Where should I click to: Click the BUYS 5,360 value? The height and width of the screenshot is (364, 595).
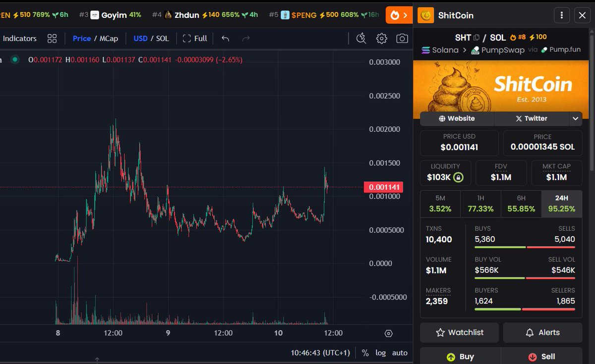coord(485,240)
